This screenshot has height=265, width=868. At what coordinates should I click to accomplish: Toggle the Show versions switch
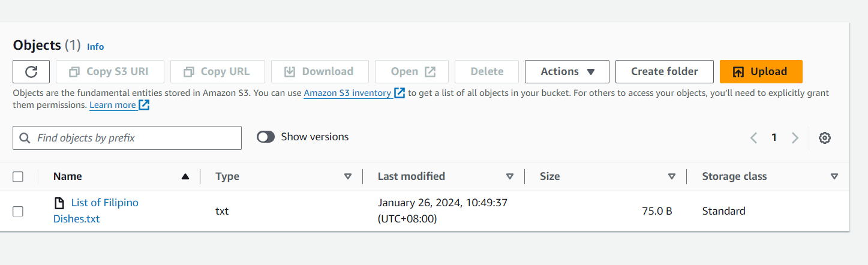pos(266,137)
